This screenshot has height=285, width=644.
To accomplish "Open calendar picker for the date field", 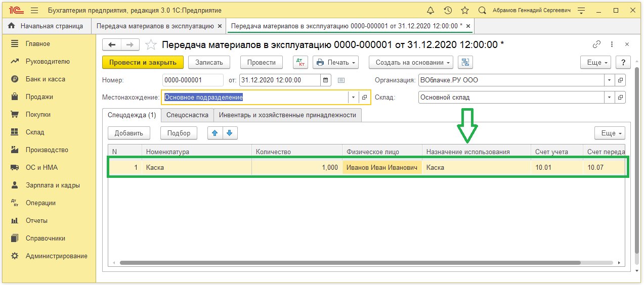I will coord(326,80).
